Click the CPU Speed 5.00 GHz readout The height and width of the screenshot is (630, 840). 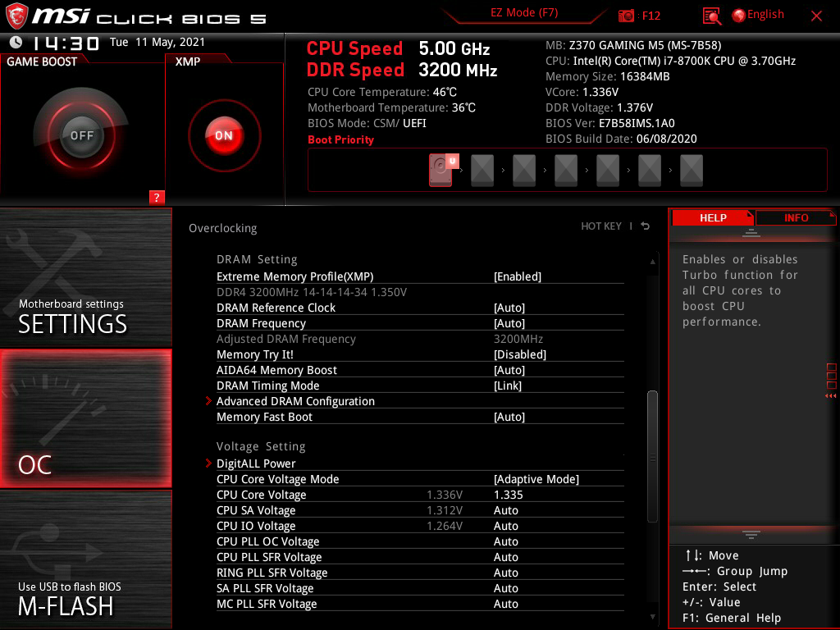point(398,48)
